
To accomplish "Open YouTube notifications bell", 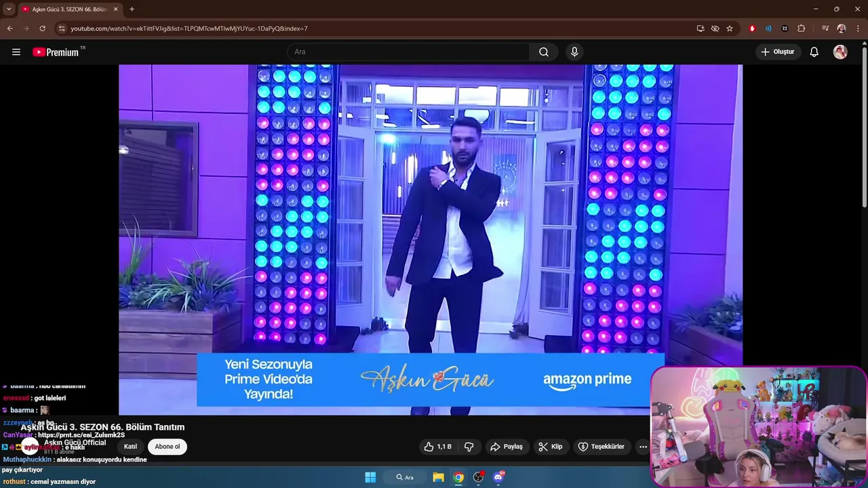I will (814, 52).
